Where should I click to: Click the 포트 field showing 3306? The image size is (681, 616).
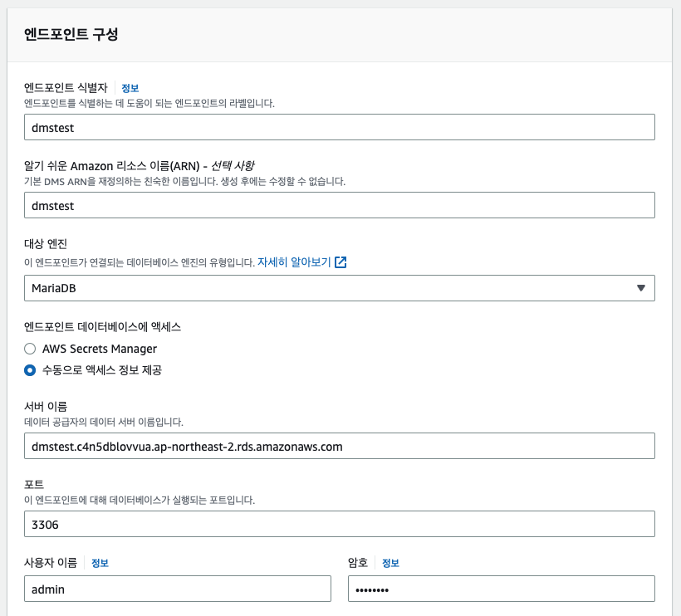(x=340, y=524)
